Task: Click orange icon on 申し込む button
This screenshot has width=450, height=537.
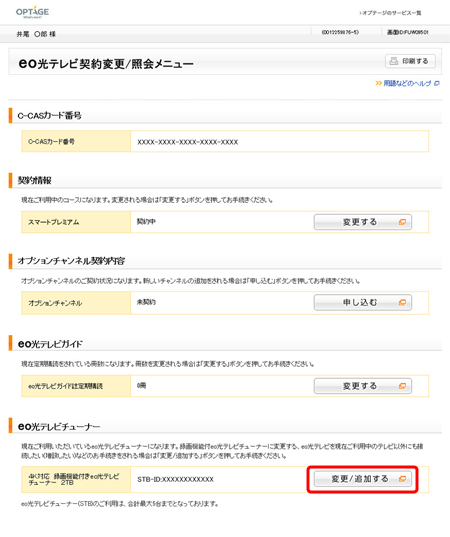Action: [x=402, y=302]
